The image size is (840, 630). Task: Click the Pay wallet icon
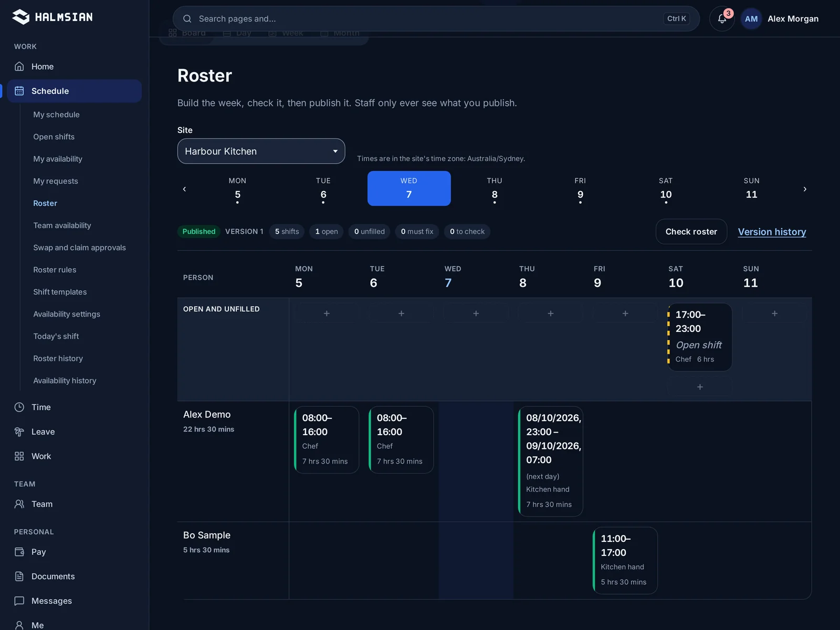click(x=19, y=552)
